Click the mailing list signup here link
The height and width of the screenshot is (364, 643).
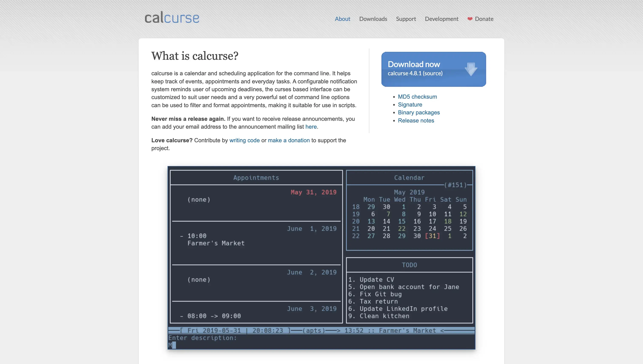point(311,126)
